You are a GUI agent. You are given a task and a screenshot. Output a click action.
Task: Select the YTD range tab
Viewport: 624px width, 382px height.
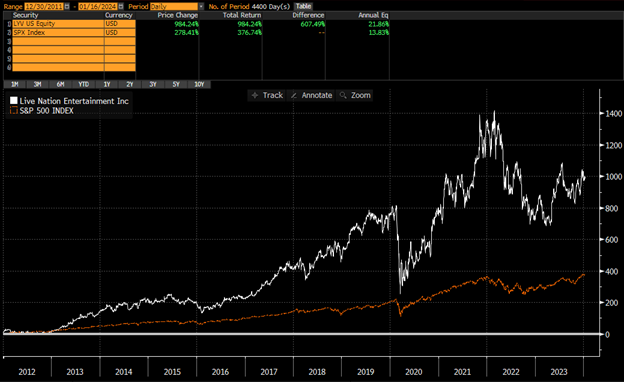click(x=84, y=84)
